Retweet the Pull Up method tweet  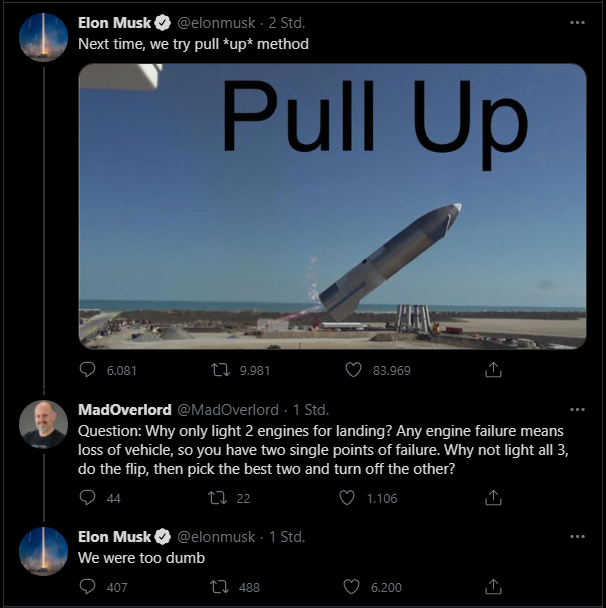[x=222, y=370]
